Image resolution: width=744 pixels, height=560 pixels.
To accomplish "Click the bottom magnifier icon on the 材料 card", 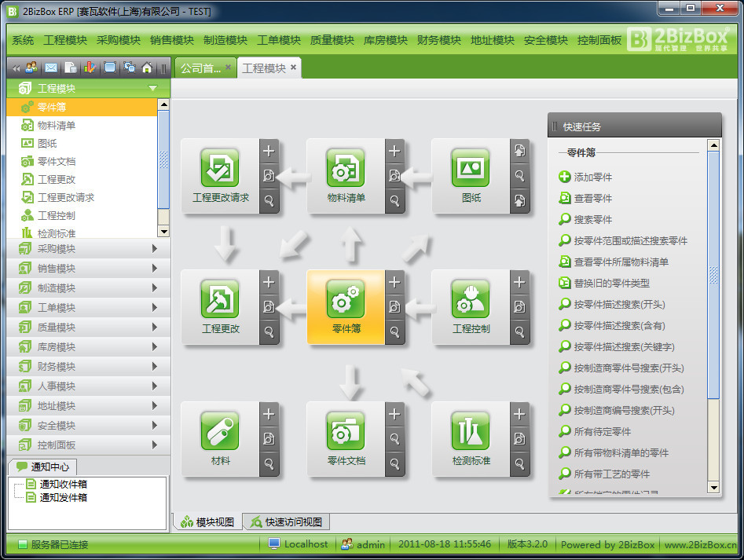I will click(269, 463).
